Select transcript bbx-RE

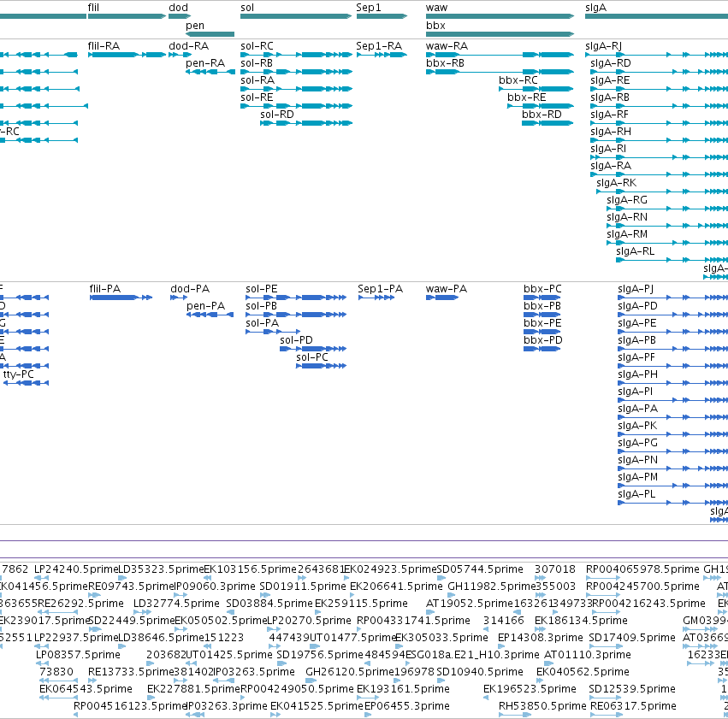(541, 106)
